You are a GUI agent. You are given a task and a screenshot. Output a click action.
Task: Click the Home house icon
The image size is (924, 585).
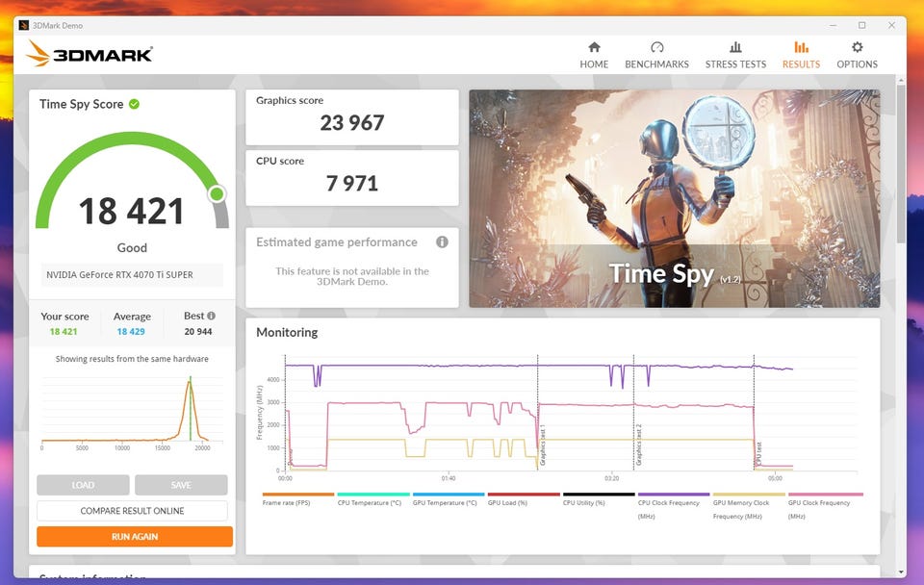(594, 47)
